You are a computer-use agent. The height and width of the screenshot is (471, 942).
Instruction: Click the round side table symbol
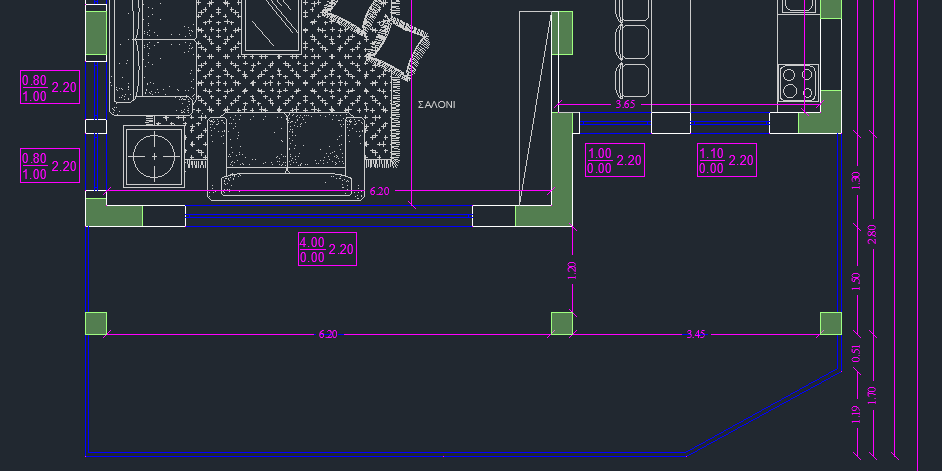[154, 156]
